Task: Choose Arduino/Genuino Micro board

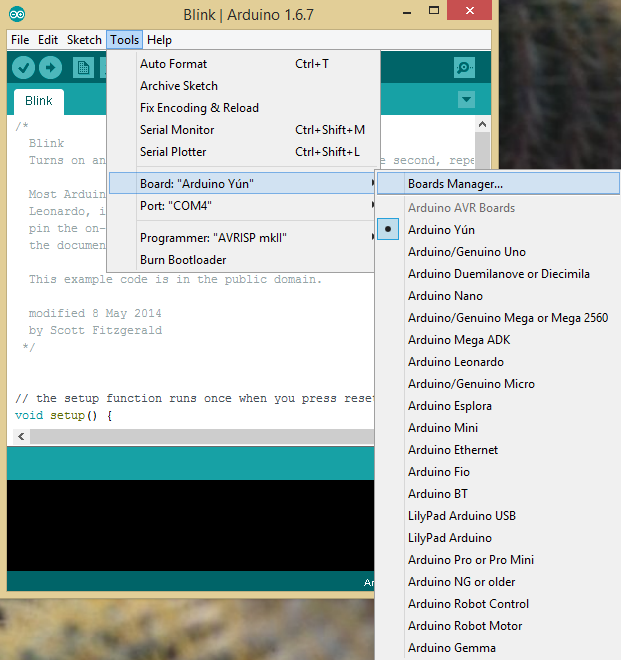Action: tap(498, 384)
